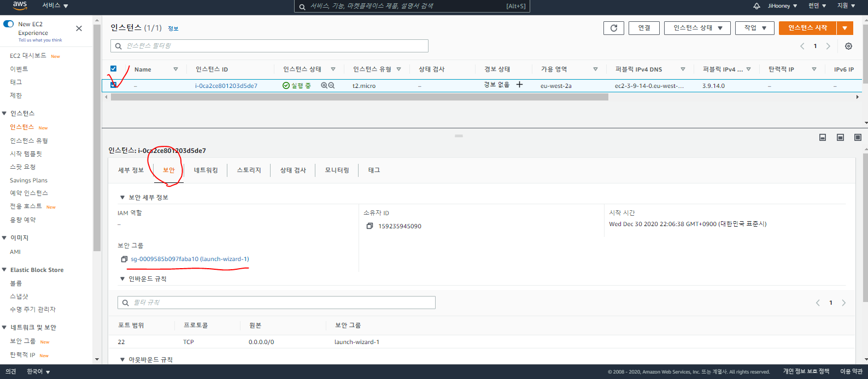This screenshot has width=868, height=379.
Task: Open the AWS home logo
Action: [x=20, y=5]
